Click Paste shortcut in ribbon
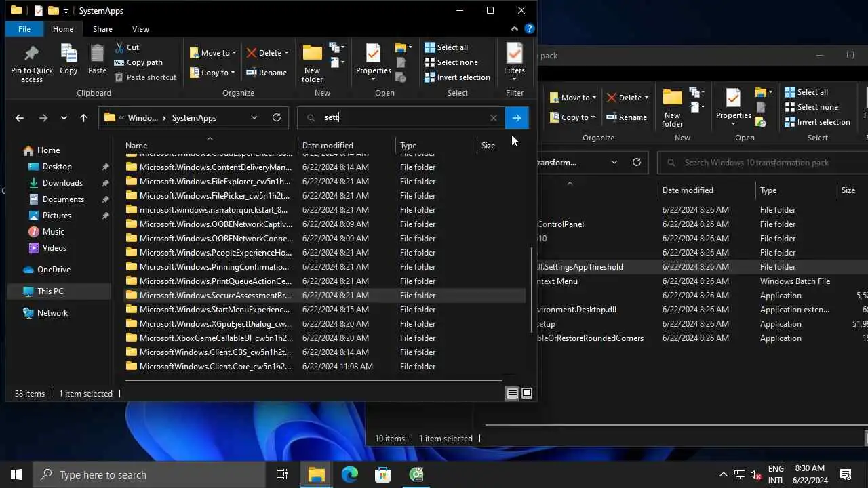 (145, 77)
